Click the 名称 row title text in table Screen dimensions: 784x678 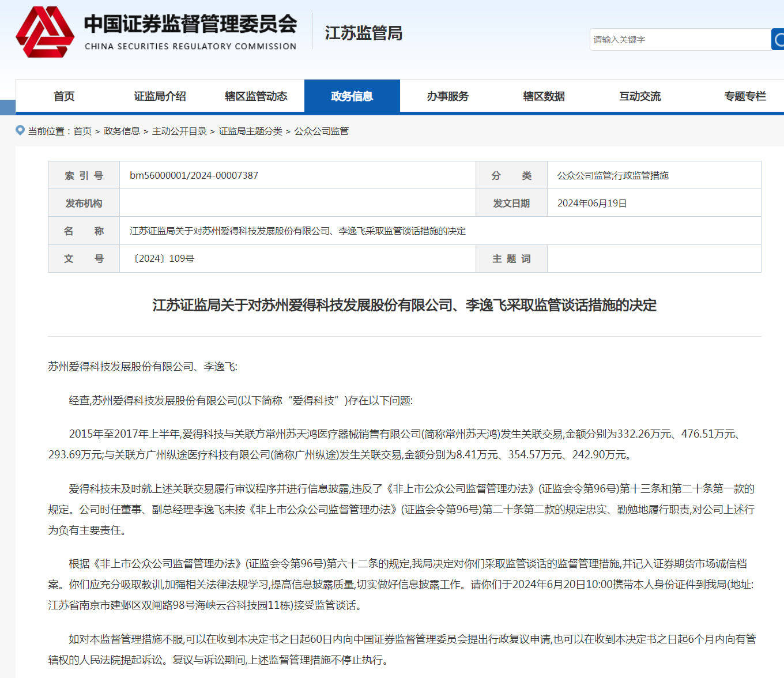click(297, 231)
